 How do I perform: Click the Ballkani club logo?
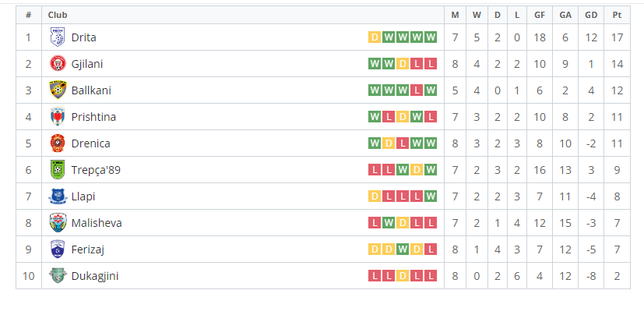point(58,90)
